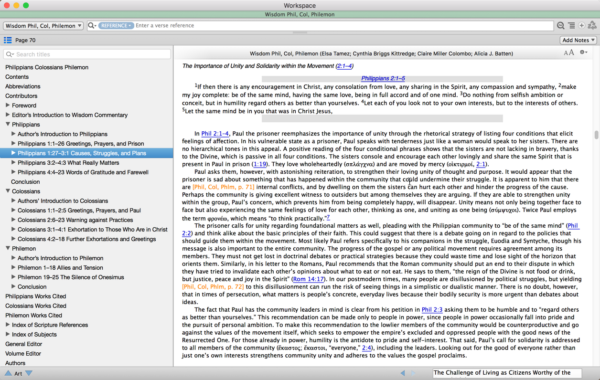Image resolution: width=600 pixels, height=380 pixels.
Task: Open the Philippians 2:1–5 passage link
Action: (x=383, y=78)
